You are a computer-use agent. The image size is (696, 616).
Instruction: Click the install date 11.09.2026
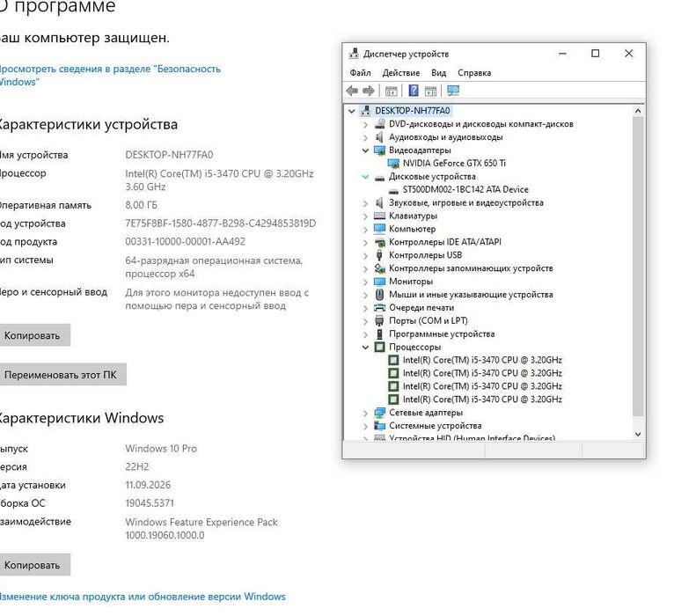(148, 485)
